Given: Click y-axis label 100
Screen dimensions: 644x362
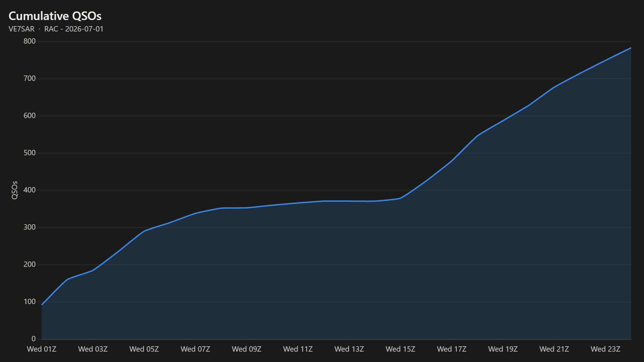Looking at the screenshot, I should [30, 302].
